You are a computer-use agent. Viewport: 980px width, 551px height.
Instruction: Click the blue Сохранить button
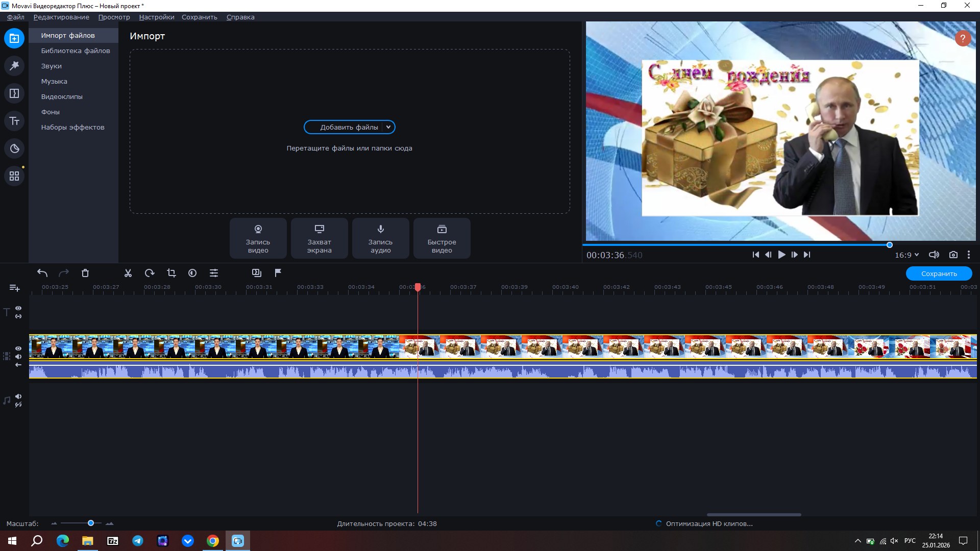pos(939,273)
